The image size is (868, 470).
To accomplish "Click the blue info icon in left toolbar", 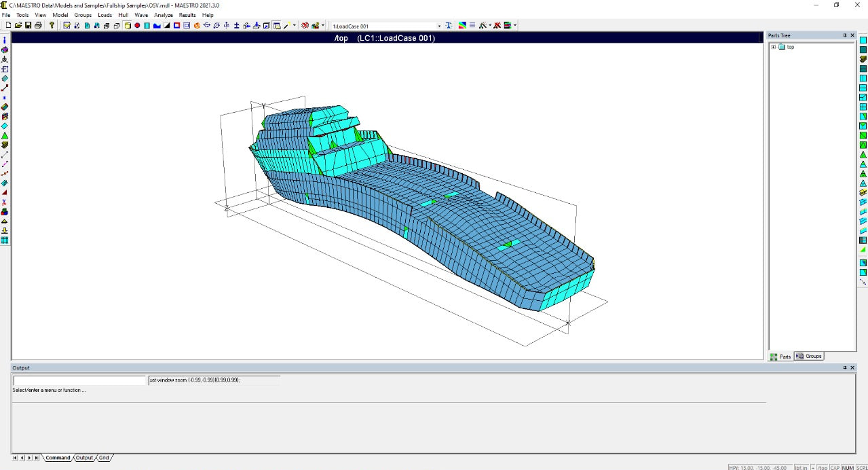I will (x=5, y=40).
